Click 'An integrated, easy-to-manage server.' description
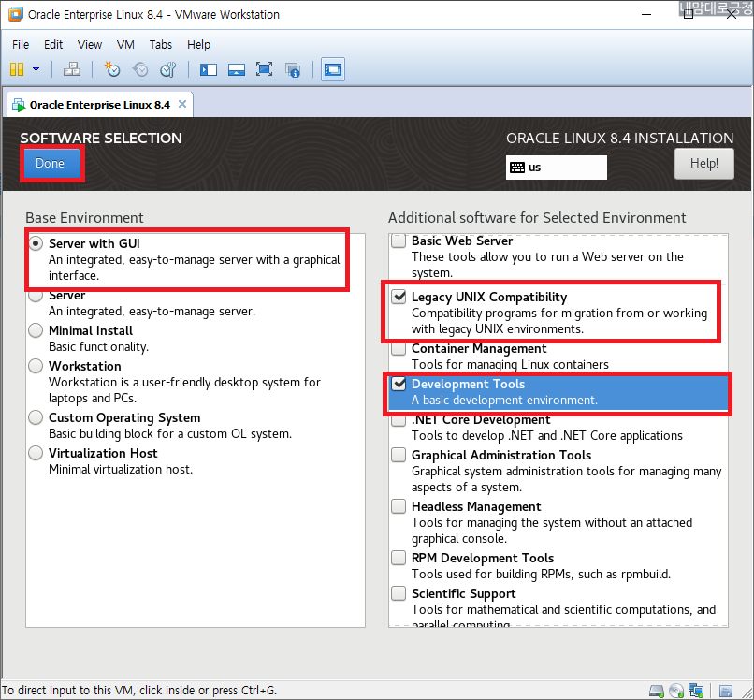The width and height of the screenshot is (754, 700). point(152,312)
